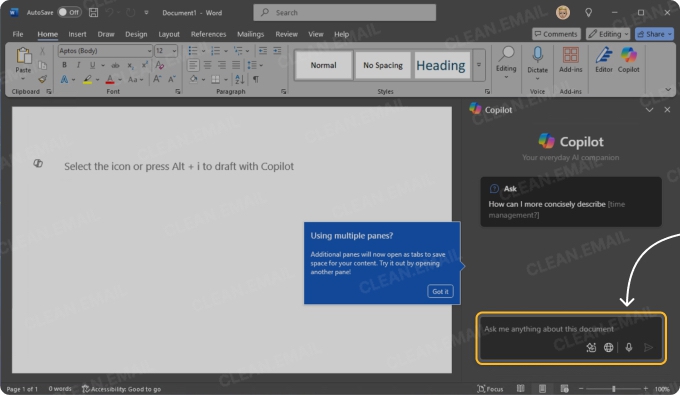Click the Ask suggestion card in Copilot
The image size is (680, 395).
click(571, 202)
